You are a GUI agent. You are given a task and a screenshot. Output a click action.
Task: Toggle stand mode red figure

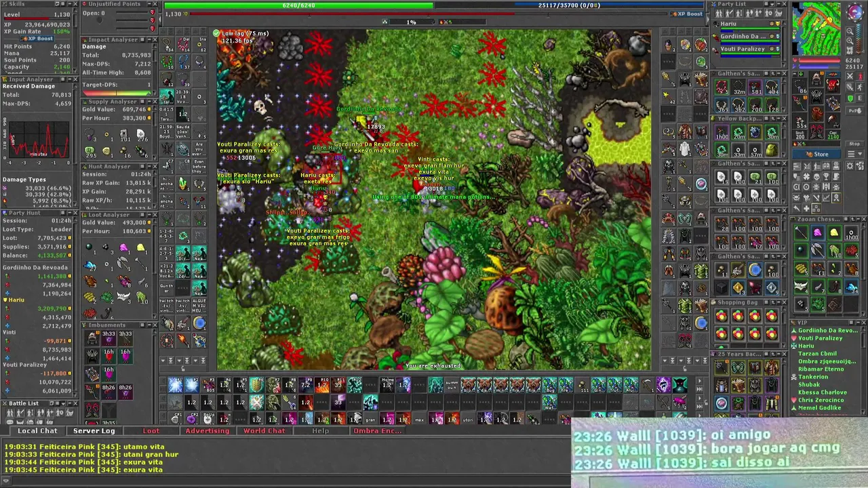point(859,76)
